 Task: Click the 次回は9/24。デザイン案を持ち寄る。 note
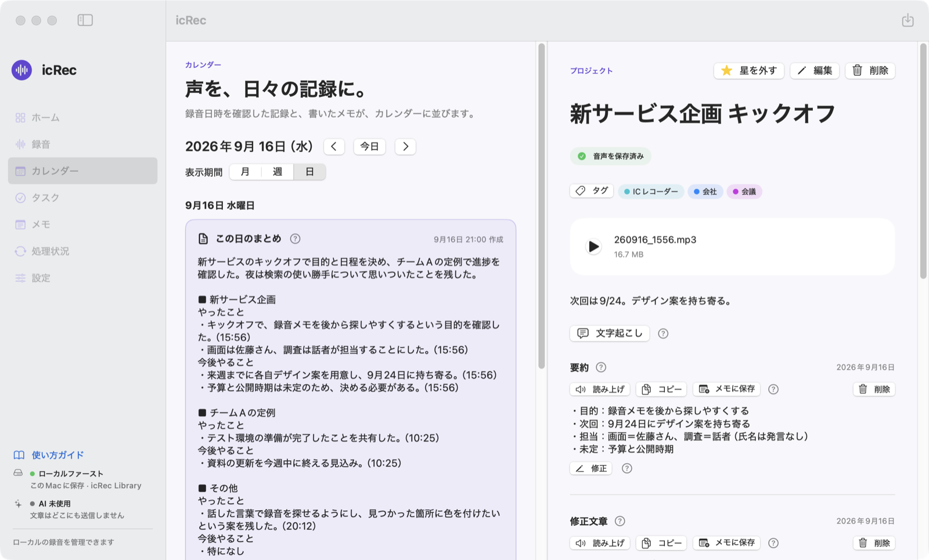click(651, 301)
